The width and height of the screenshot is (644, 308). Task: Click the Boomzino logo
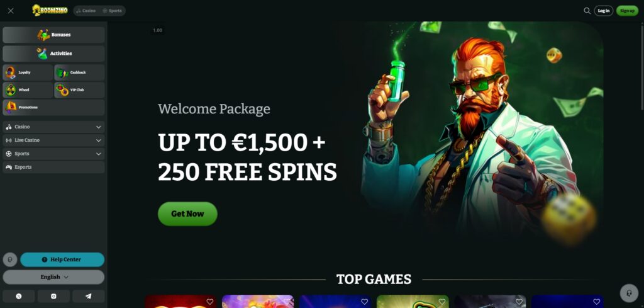point(50,10)
